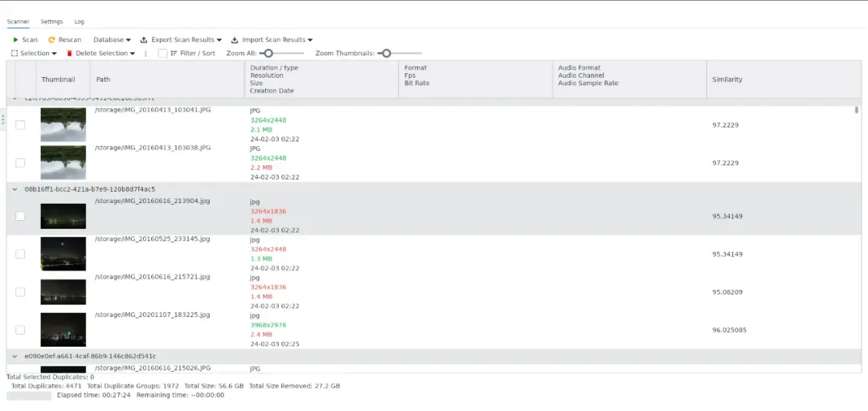
Task: Open the Database dropdown menu
Action: click(x=112, y=39)
